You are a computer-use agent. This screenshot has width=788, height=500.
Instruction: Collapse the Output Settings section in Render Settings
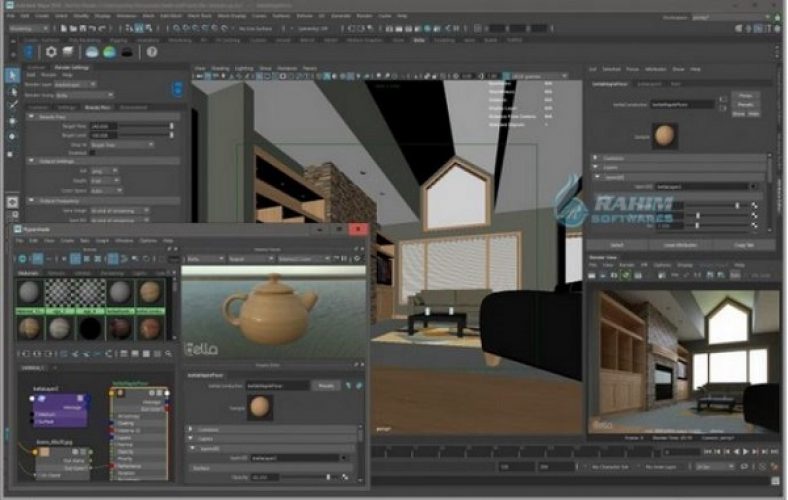29,162
